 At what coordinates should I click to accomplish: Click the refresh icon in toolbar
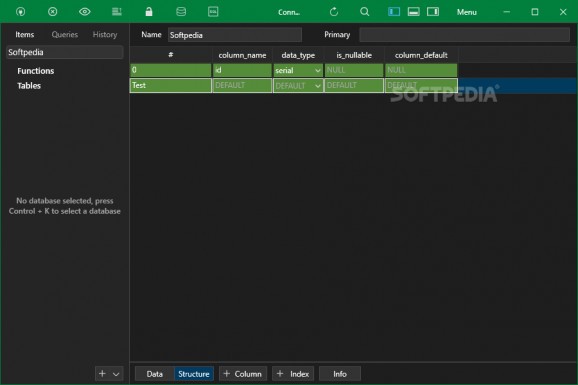(x=334, y=12)
